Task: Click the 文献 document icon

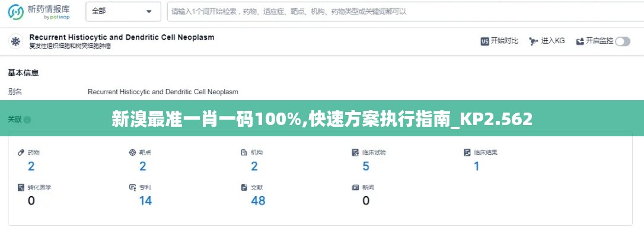Action: tap(244, 187)
